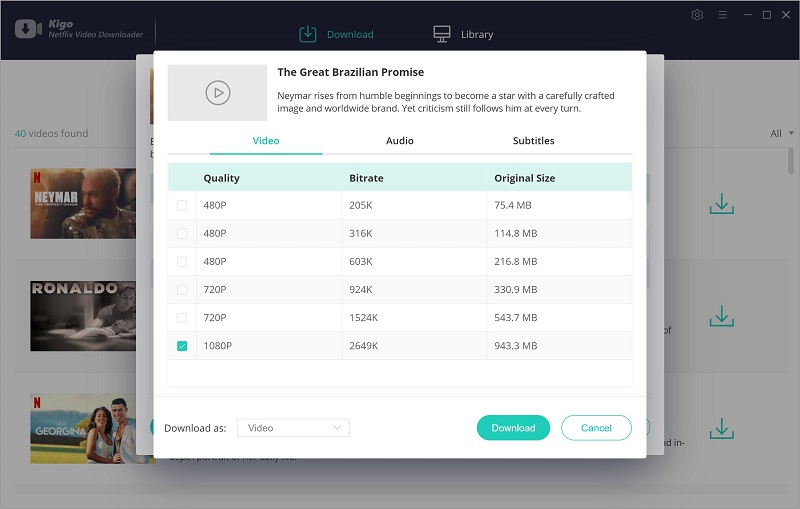
Task: Check the 480P 316K quality checkbox
Action: [182, 233]
